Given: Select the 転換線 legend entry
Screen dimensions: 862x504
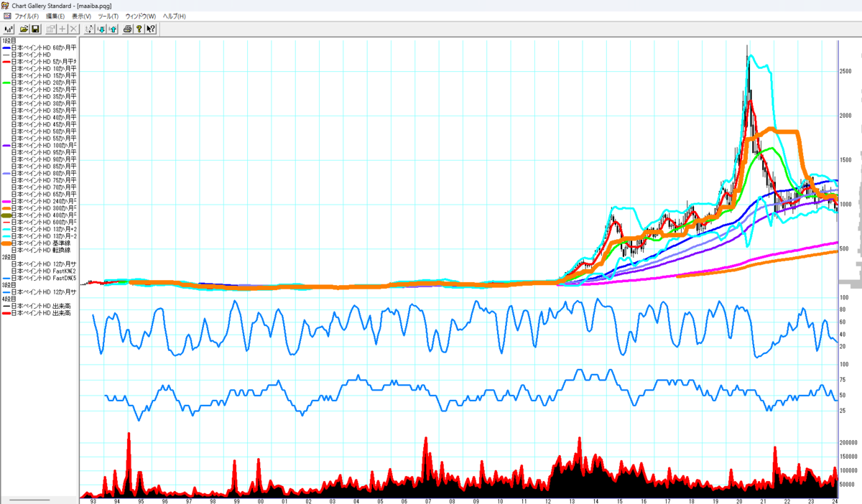Looking at the screenshot, I should [40, 250].
